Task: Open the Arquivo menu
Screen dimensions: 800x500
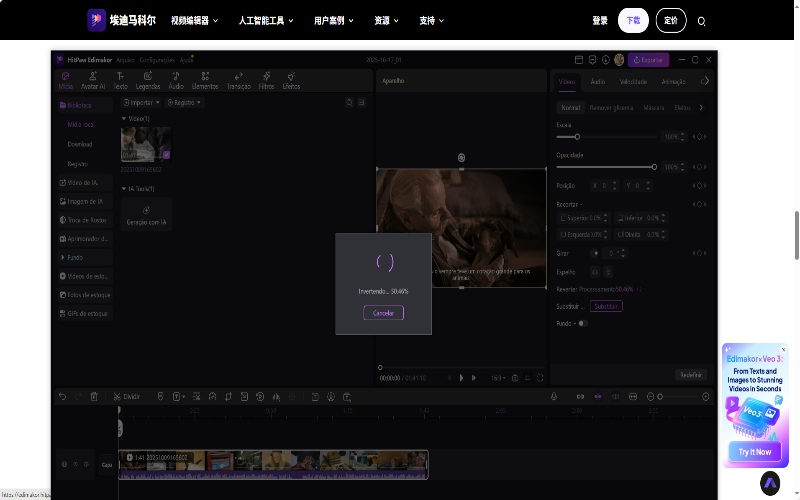Action: 125,60
